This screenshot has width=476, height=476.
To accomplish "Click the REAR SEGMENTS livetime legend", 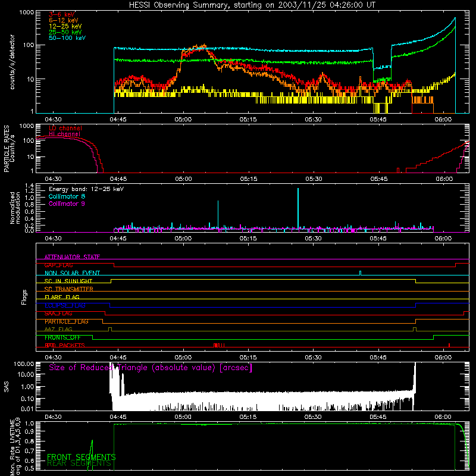I will tap(79, 464).
